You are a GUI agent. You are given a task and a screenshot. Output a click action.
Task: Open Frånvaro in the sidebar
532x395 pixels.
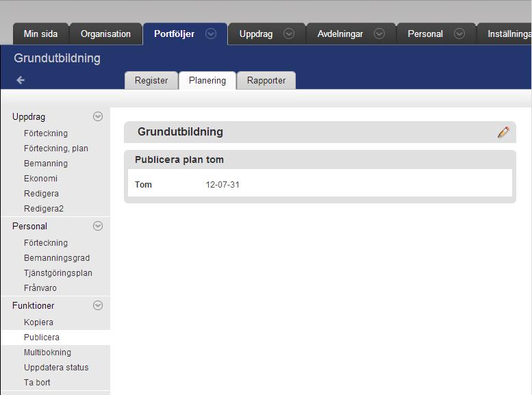click(40, 288)
